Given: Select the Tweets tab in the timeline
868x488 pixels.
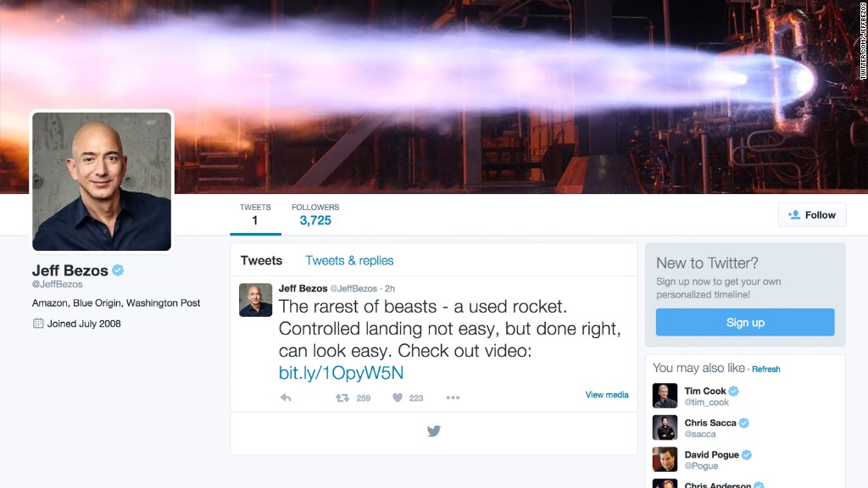Looking at the screenshot, I should [x=261, y=260].
